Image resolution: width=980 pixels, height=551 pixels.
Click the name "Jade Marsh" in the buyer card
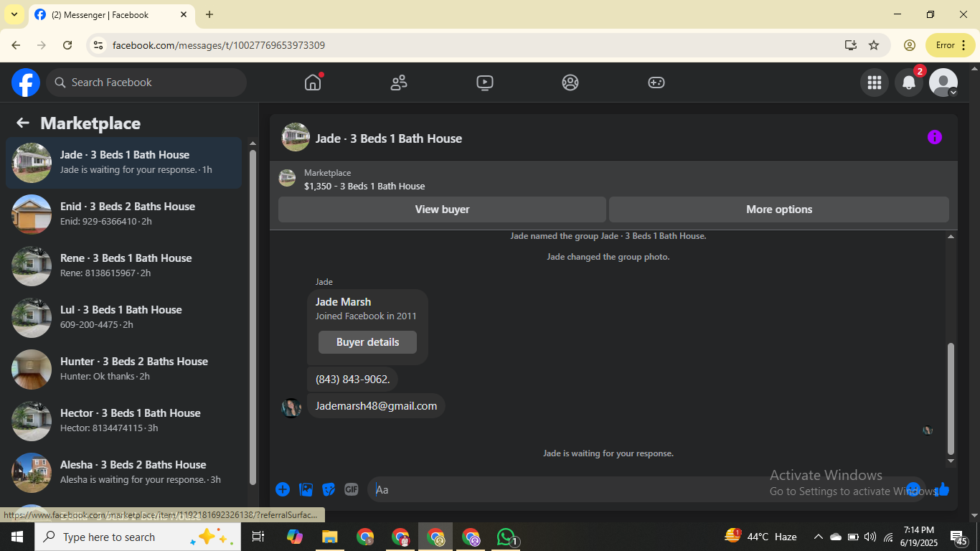[343, 302]
